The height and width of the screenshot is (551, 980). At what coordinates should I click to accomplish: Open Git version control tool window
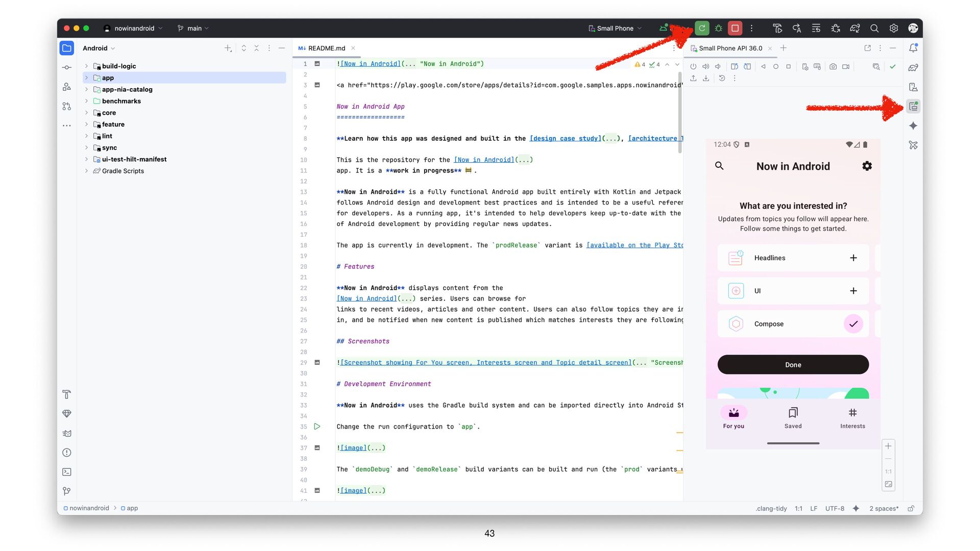click(x=67, y=491)
